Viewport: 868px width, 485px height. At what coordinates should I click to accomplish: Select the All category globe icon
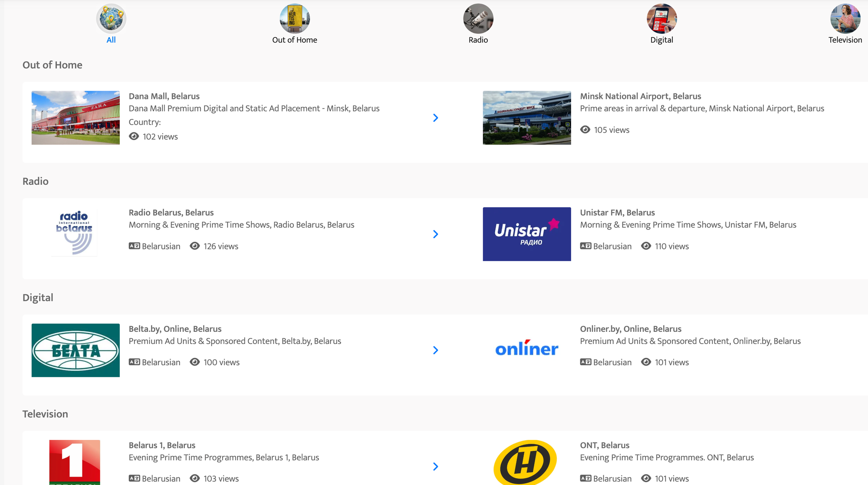pos(111,19)
